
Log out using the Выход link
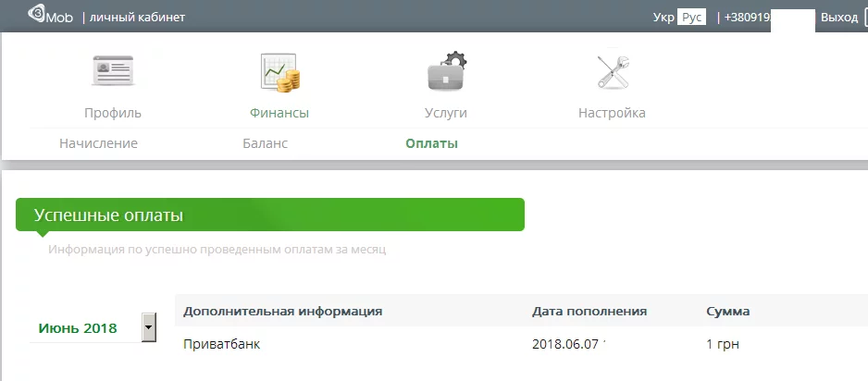click(839, 18)
